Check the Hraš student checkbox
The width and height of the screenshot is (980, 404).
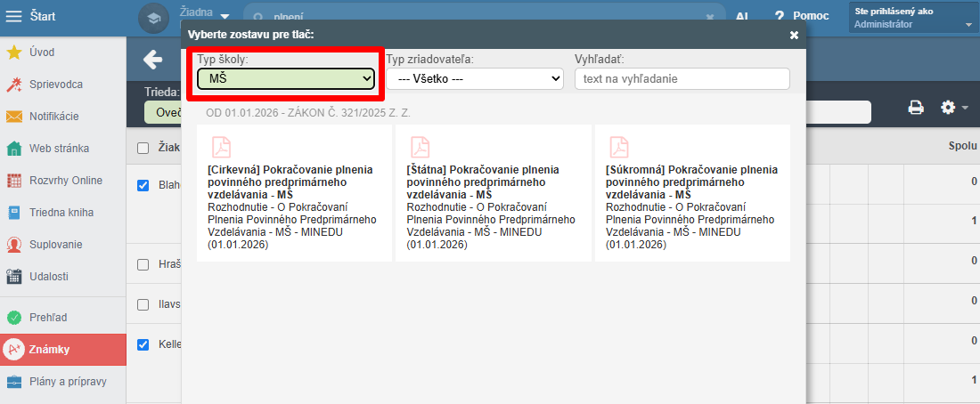click(143, 265)
